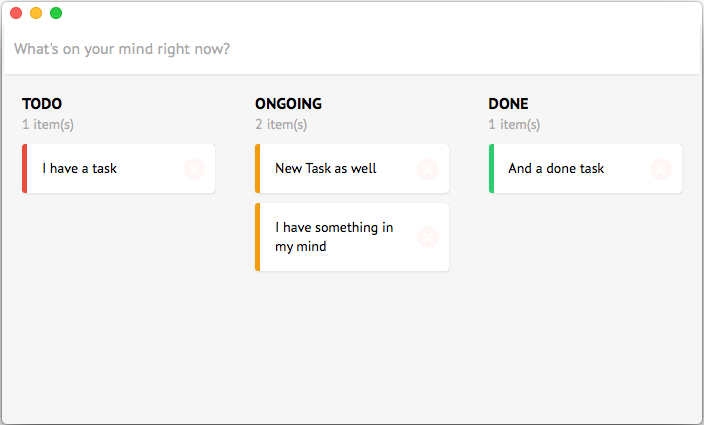Click the DONE column heading

pos(508,104)
